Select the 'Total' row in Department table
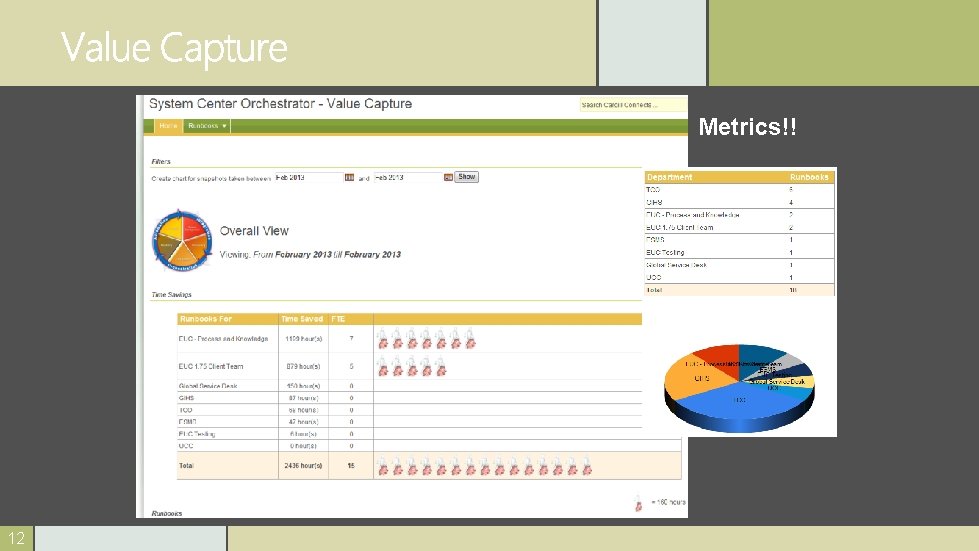Screen dimensions: 979x551 coord(740,290)
